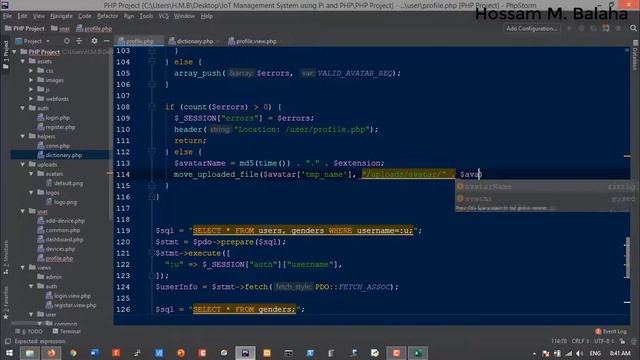This screenshot has width=640, height=360.
Task: Select default.png in avatars folder
Action: pyautogui.click(x=64, y=183)
